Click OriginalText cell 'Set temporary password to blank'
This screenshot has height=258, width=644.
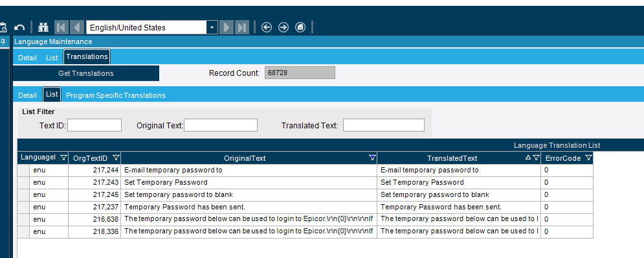pos(249,194)
